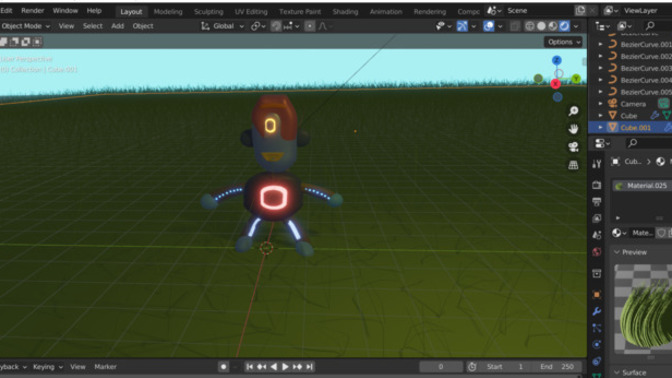672x378 pixels.
Task: Open object types visibility dropdown
Action: (443, 26)
